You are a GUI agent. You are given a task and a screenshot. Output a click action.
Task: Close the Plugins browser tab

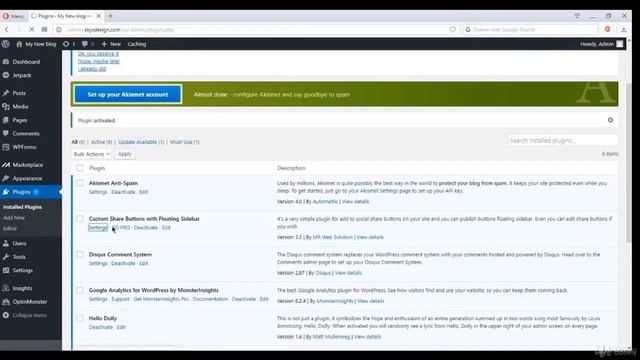98,16
